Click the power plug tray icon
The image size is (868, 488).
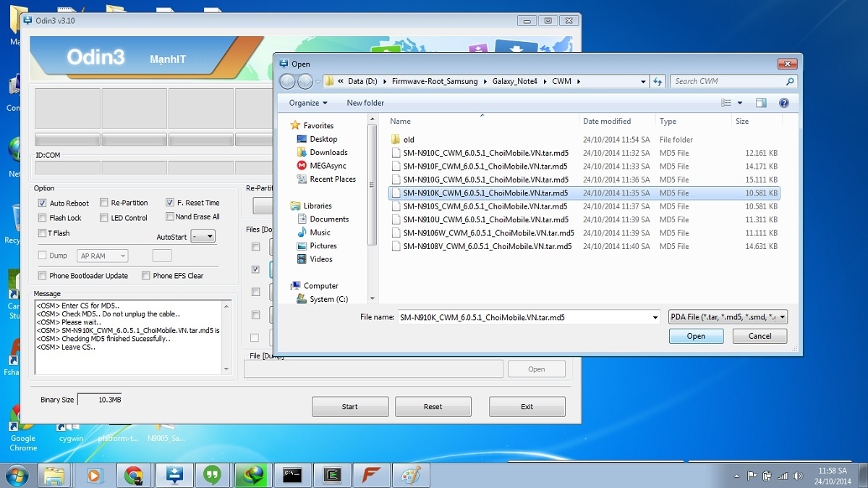767,476
